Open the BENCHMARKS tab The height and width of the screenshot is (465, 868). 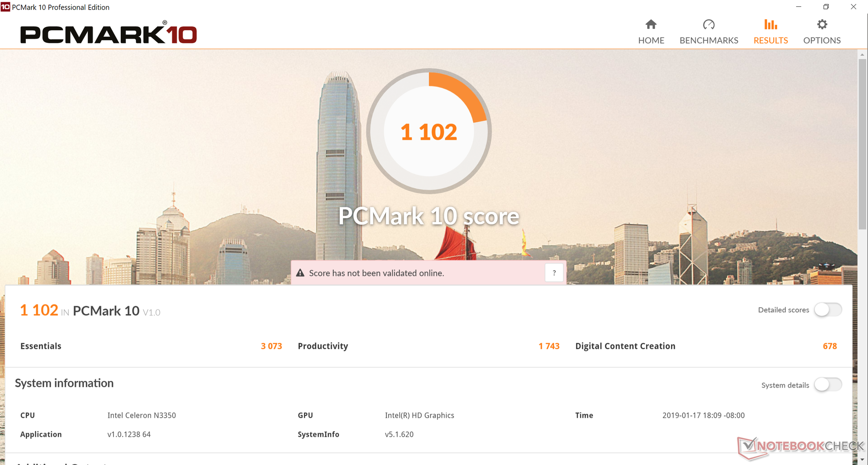708,32
